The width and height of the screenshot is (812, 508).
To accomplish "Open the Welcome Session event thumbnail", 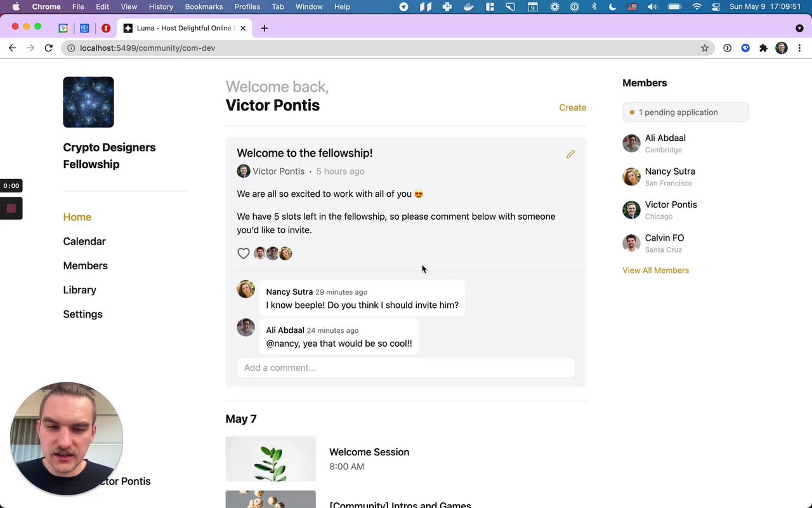I will (270, 459).
